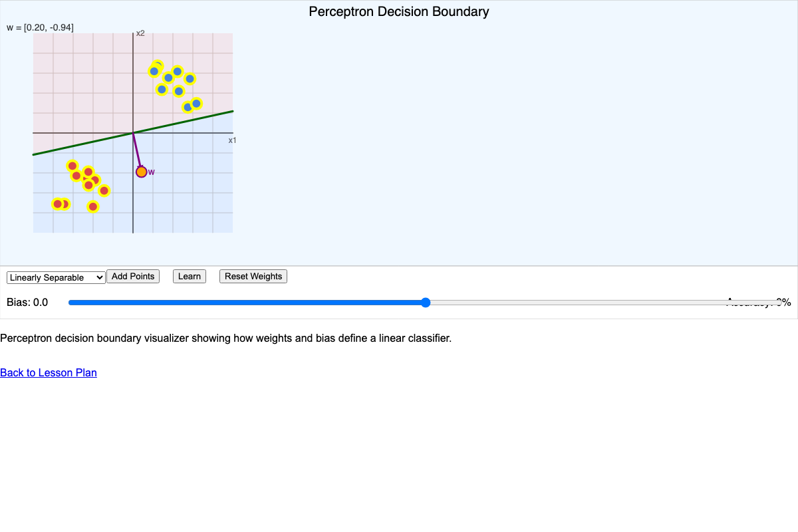Viewport: 798px width, 532px height.
Task: Click the Bias slider handle
Action: pyautogui.click(x=425, y=302)
